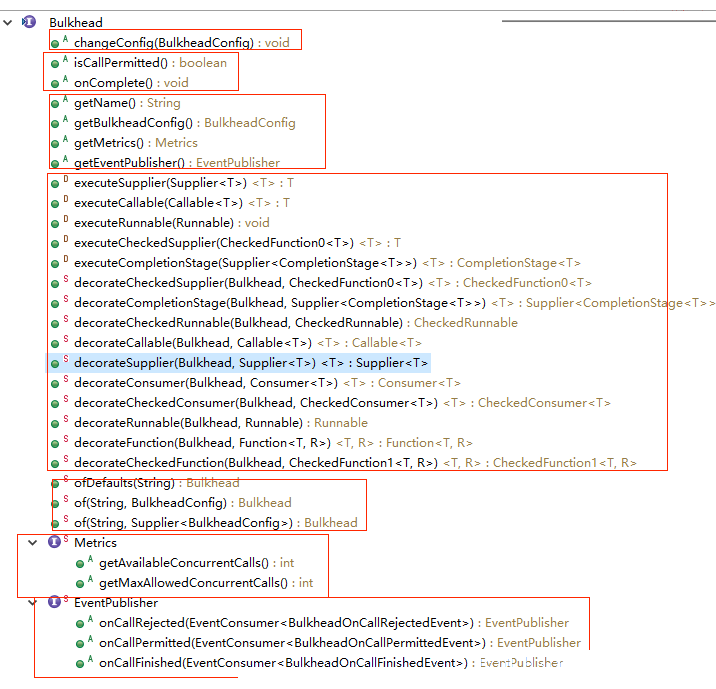Select onCallRejected event consumer row

pyautogui.click(x=334, y=623)
